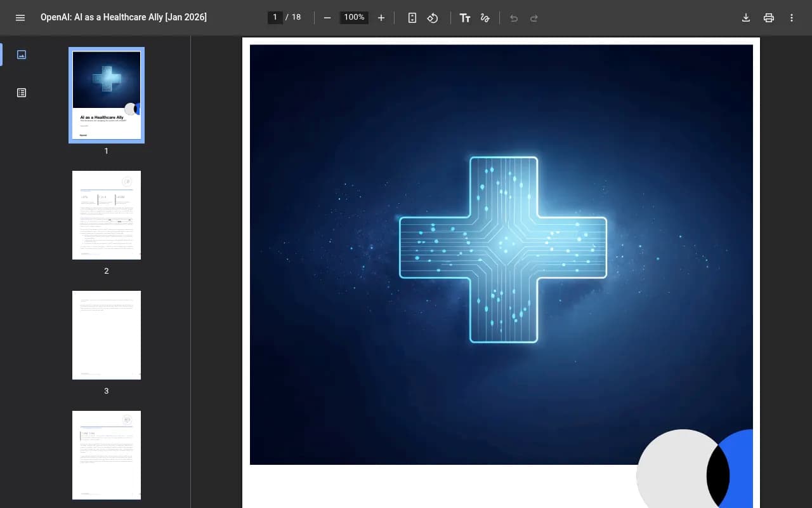Click the redo arrow

point(534,18)
